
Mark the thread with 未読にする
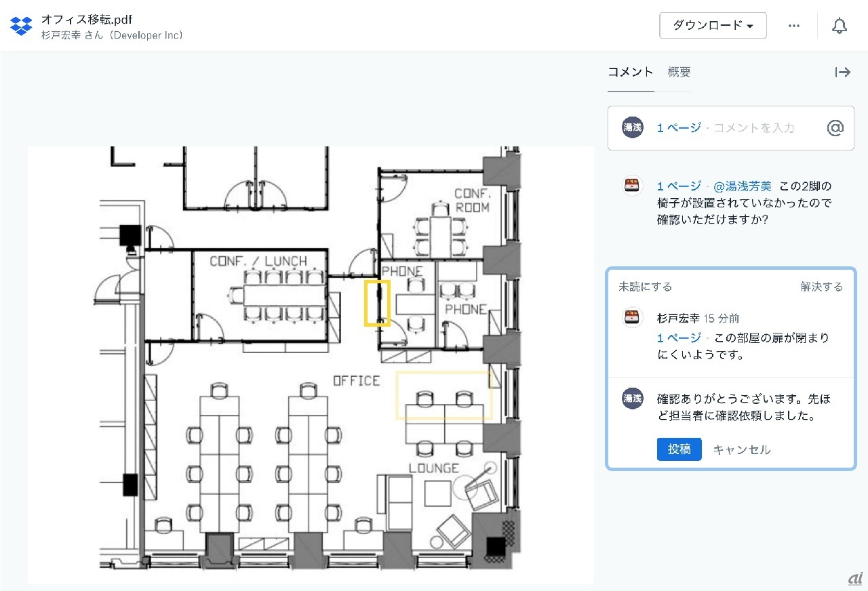[645, 287]
